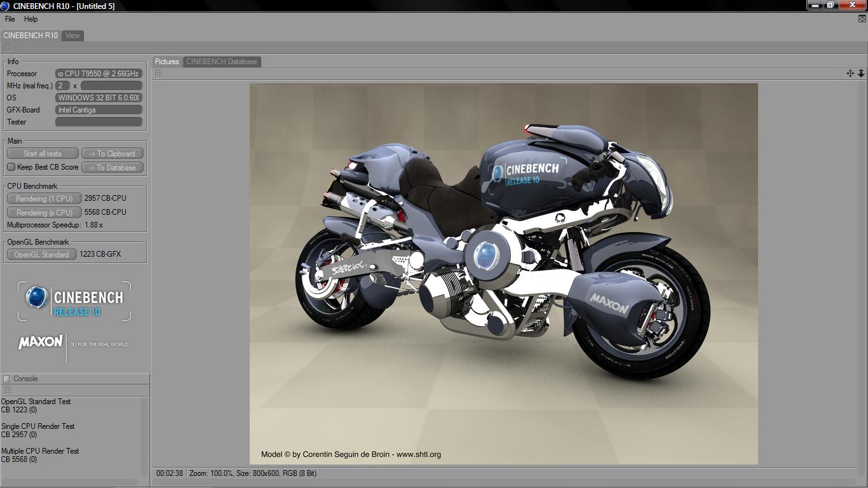
Task: Click the grip handle icon below main tabs
Action: pos(7,48)
